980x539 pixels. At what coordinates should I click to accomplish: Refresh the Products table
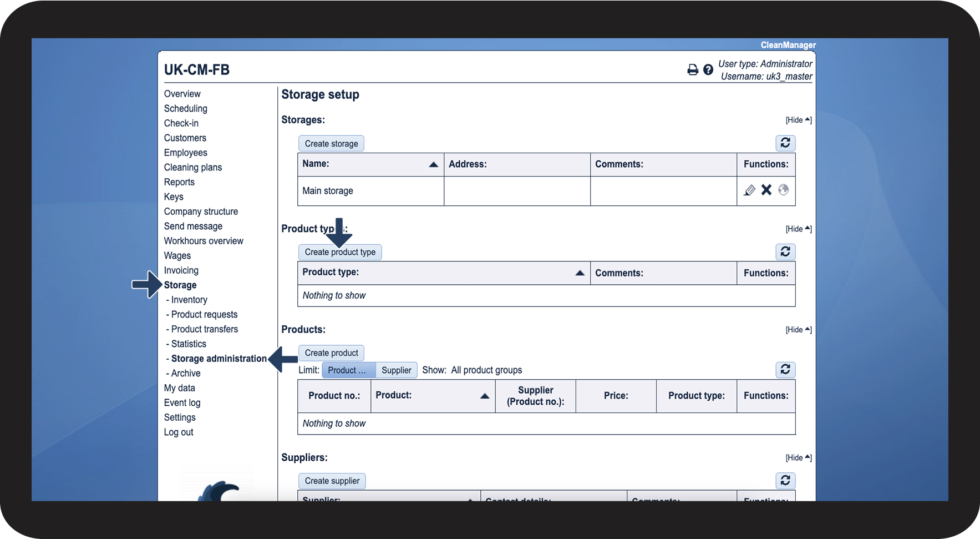tap(785, 370)
